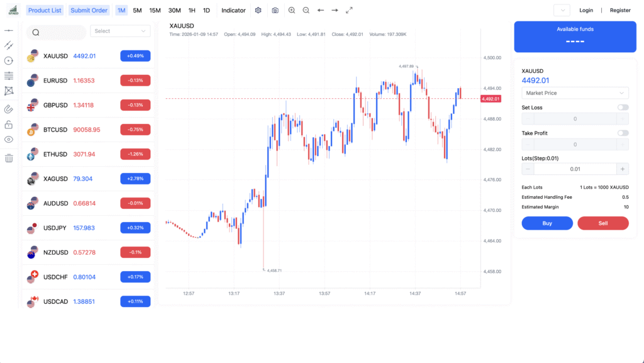Toggle drawings visibility eye icon
The width and height of the screenshot is (644, 363).
(x=9, y=140)
